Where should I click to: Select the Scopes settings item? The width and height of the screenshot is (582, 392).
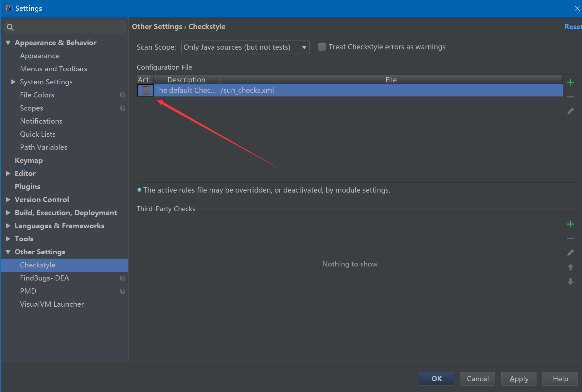31,108
